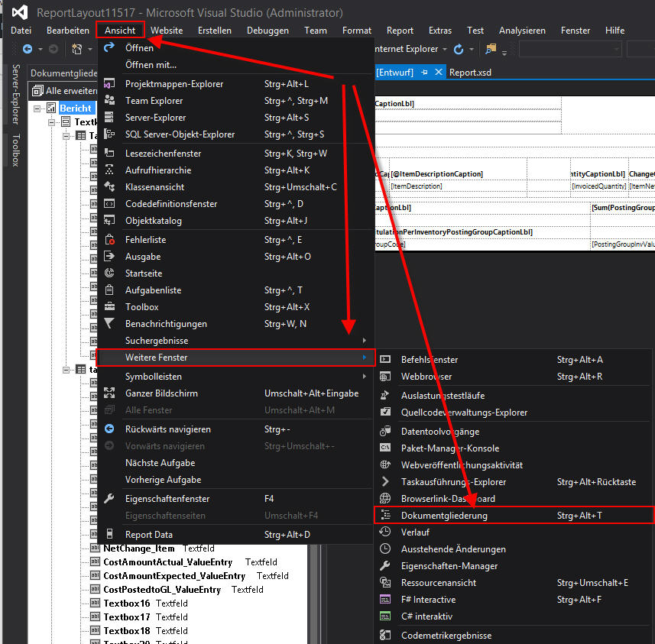Click the Ausgabe icon
Viewport: 655px width, 644px height.
point(109,257)
